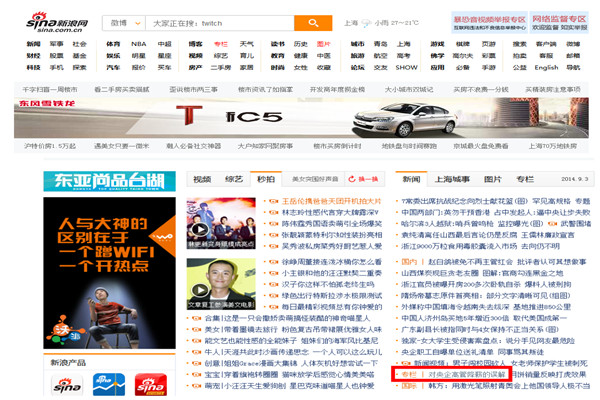Click video icon beside 合集 headline

pyautogui.click(x=196, y=318)
